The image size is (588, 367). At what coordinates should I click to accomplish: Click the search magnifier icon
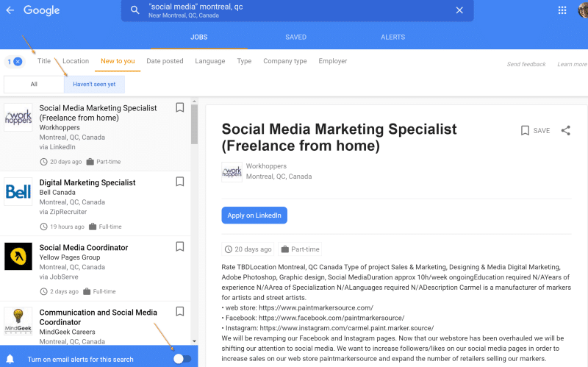click(135, 10)
